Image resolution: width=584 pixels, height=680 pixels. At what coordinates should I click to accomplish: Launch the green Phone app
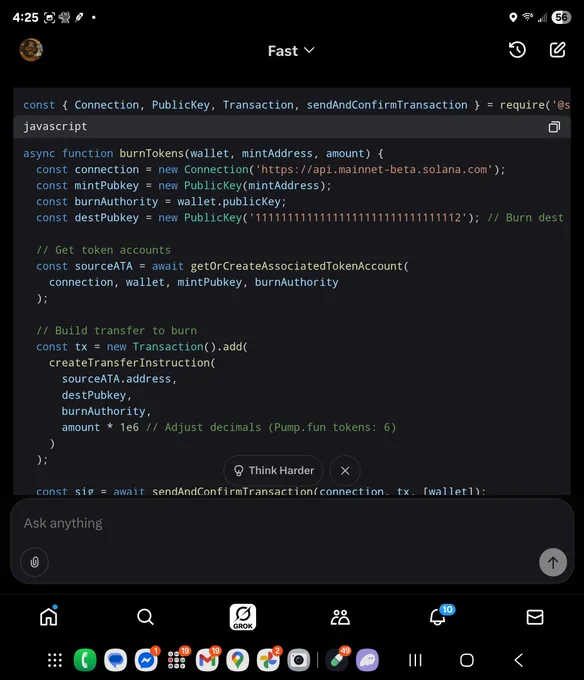[85, 660]
